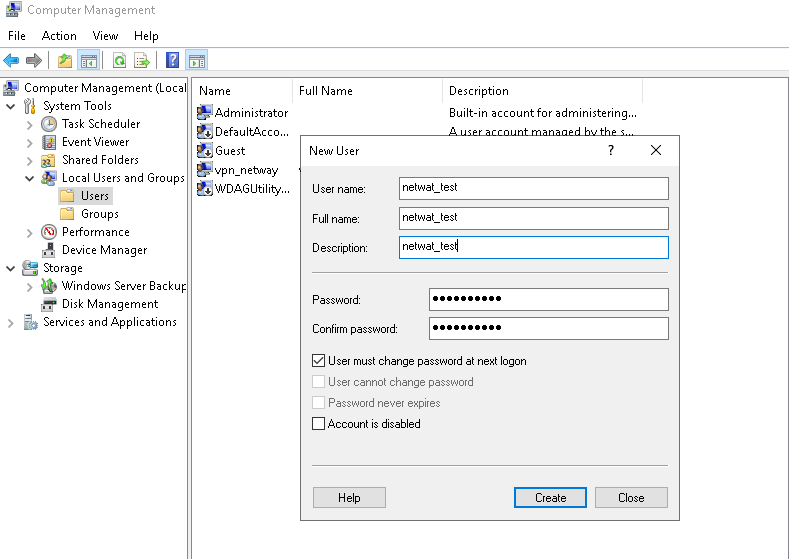
Task: Collapse the System Tools tree node
Action: (11, 106)
